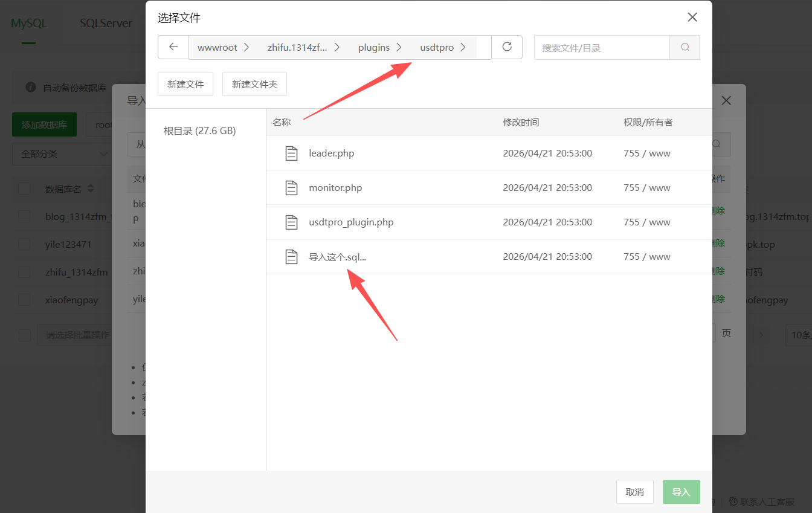Click the file icon next to monitor.php

tap(292, 187)
